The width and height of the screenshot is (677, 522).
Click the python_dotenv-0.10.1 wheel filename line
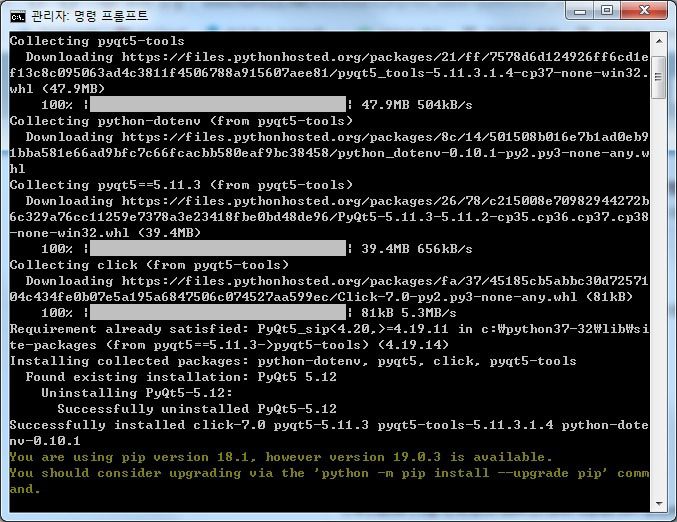click(329, 153)
